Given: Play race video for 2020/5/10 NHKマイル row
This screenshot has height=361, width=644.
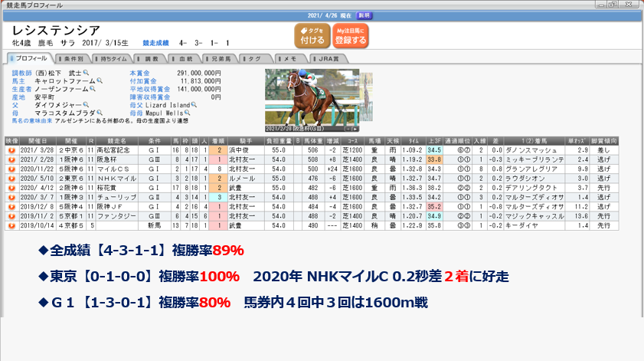Looking at the screenshot, I should click(11, 177).
